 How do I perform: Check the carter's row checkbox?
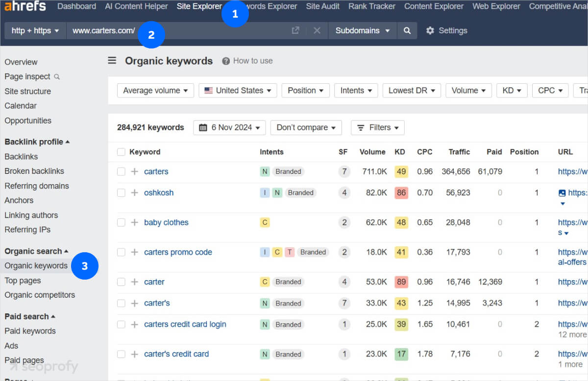click(x=121, y=303)
